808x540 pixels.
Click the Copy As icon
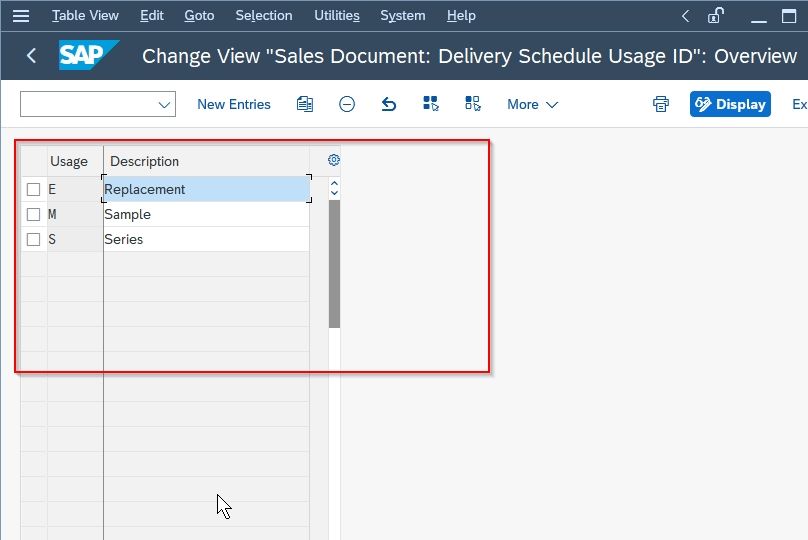[x=305, y=104]
